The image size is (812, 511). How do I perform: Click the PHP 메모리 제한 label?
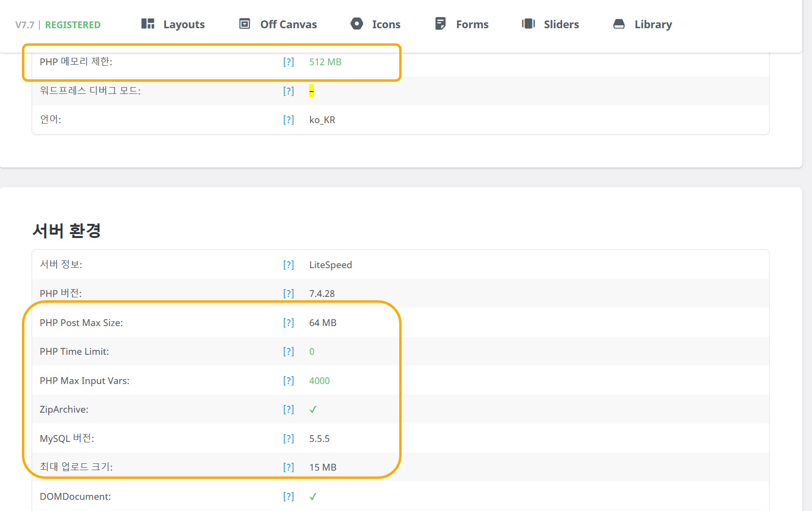[x=76, y=62]
